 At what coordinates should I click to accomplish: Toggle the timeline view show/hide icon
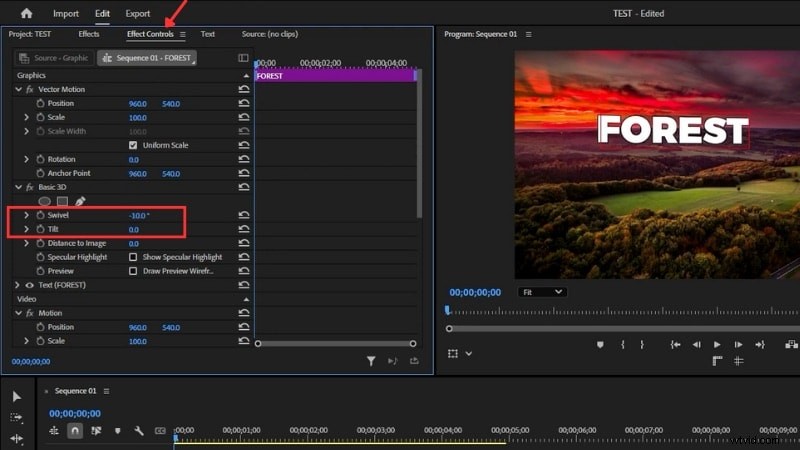tap(243, 58)
